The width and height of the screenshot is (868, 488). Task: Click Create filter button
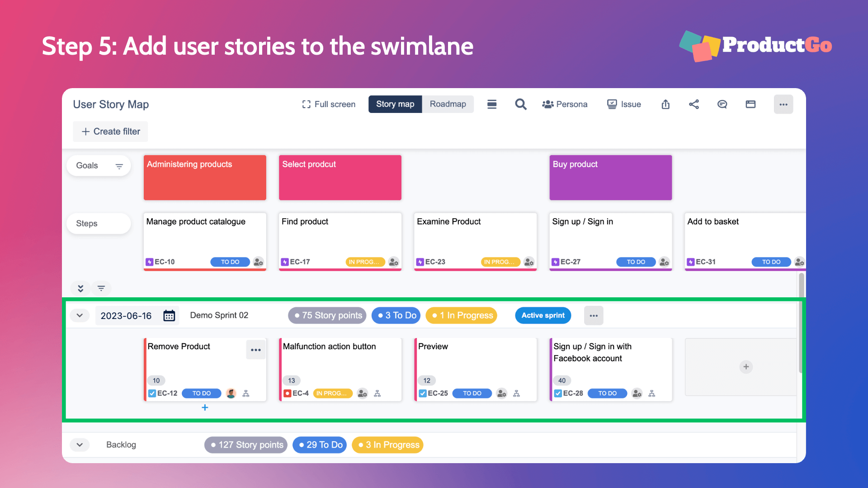tap(110, 131)
